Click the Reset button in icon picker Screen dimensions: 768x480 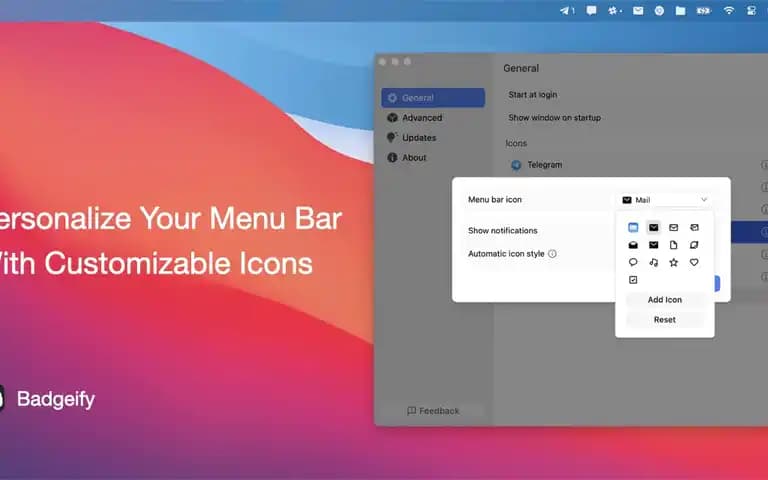[x=665, y=320]
